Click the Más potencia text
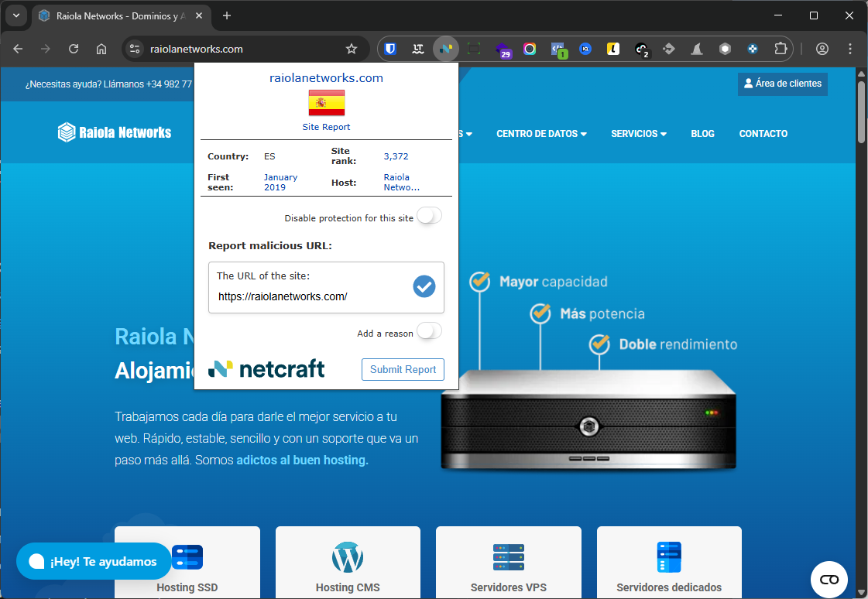 tap(602, 314)
